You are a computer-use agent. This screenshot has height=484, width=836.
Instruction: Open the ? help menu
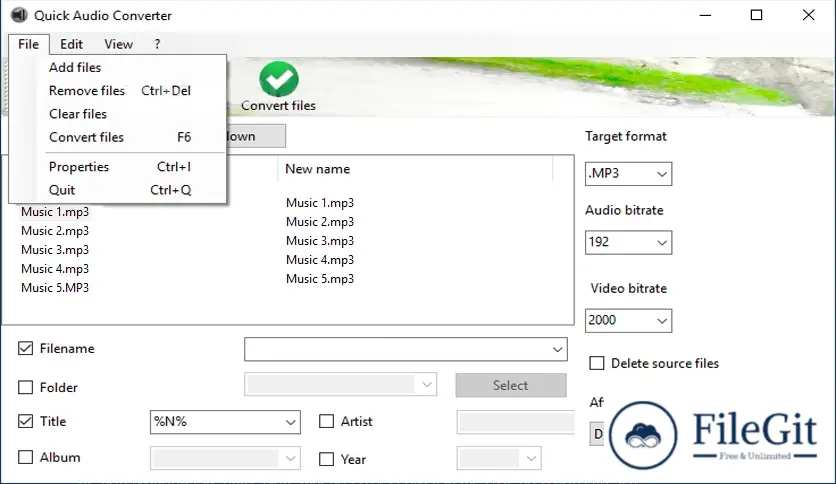pyautogui.click(x=157, y=44)
